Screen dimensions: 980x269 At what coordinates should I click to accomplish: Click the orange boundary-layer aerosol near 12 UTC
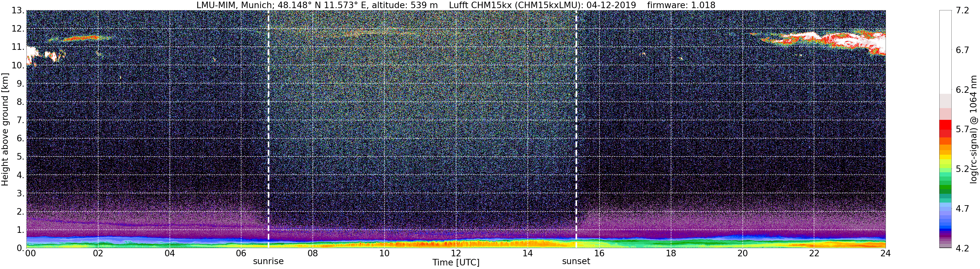tap(456, 244)
